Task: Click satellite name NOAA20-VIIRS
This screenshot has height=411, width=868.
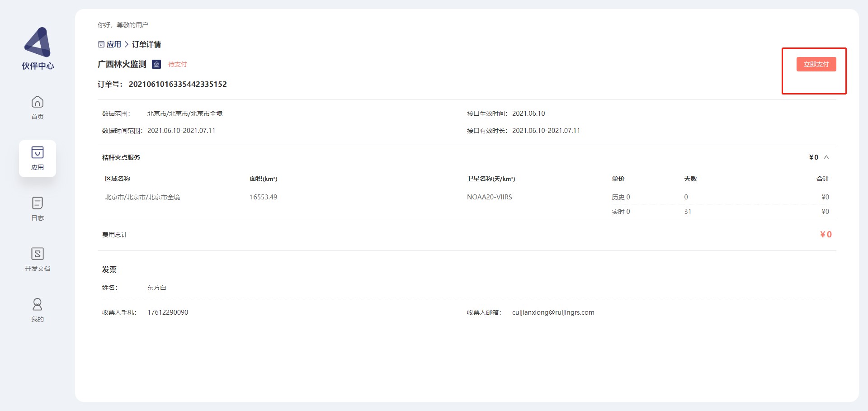Action: click(x=490, y=197)
